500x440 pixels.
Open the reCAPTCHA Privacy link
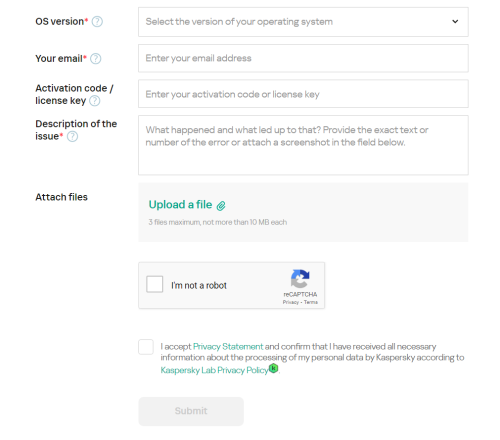(291, 302)
